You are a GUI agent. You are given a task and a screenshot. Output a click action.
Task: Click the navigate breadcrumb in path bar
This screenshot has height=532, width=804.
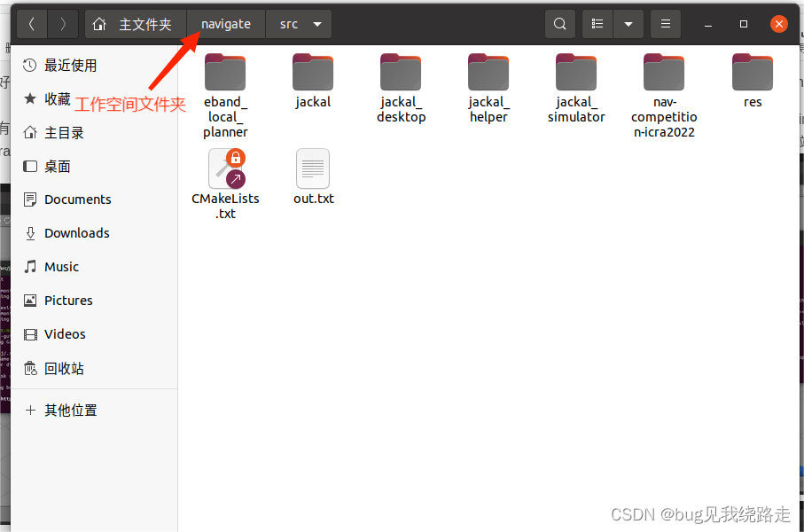pyautogui.click(x=225, y=24)
